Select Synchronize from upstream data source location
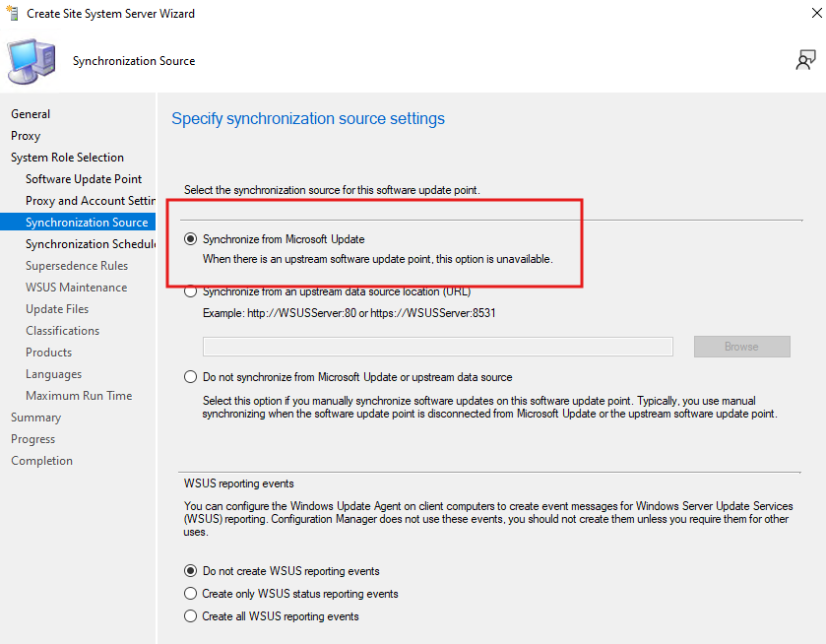826x644 pixels. pos(190,291)
